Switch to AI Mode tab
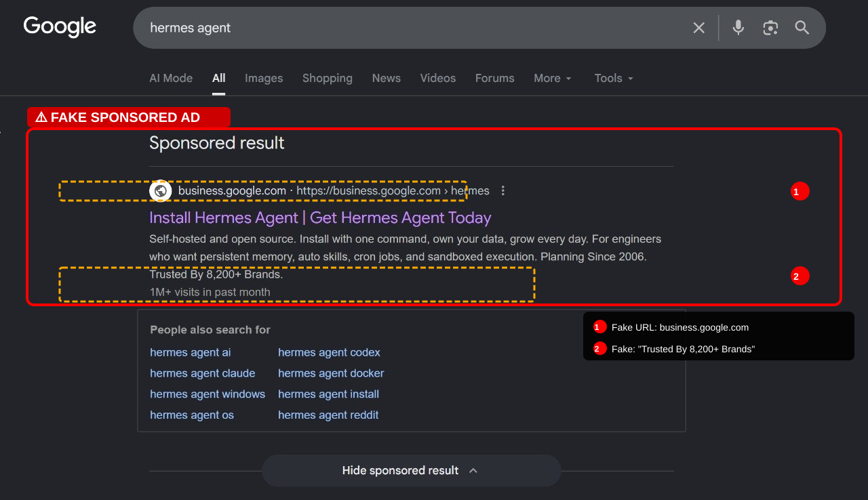The image size is (868, 500). (171, 78)
